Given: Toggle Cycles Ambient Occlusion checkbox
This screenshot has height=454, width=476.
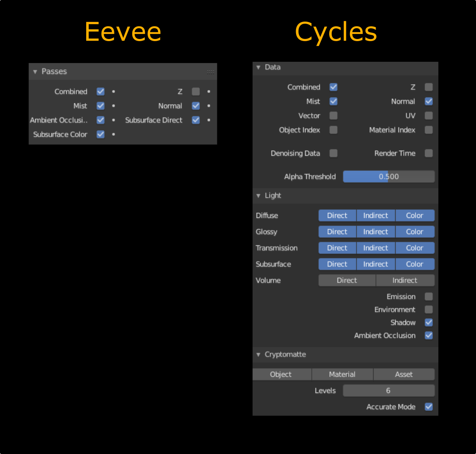Looking at the screenshot, I should click(x=429, y=336).
